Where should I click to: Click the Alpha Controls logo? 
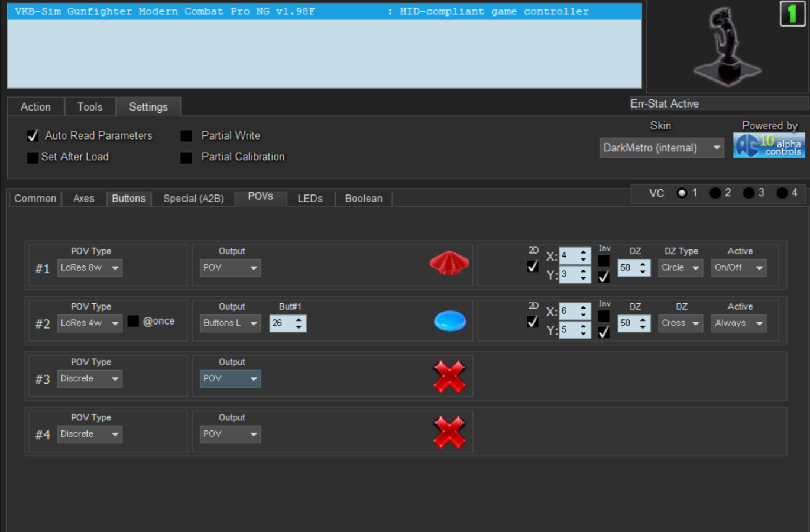pyautogui.click(x=769, y=145)
